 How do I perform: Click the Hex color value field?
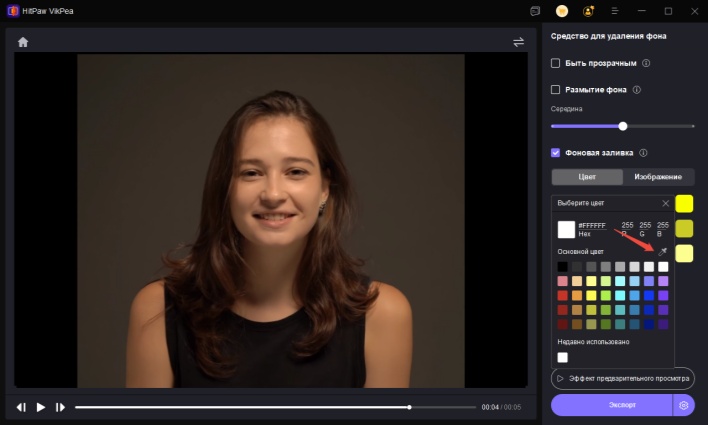pos(592,225)
